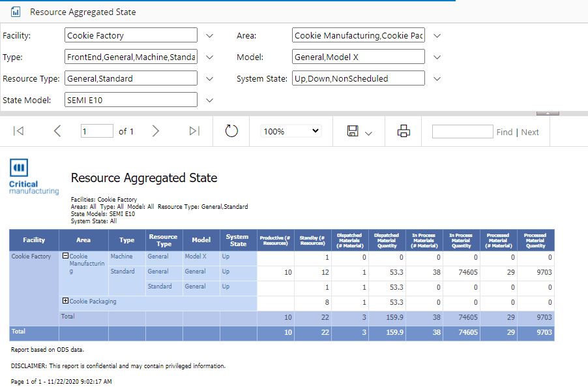Viewport: 588px width, 389px height.
Task: Go to previous report page
Action: pyautogui.click(x=57, y=131)
